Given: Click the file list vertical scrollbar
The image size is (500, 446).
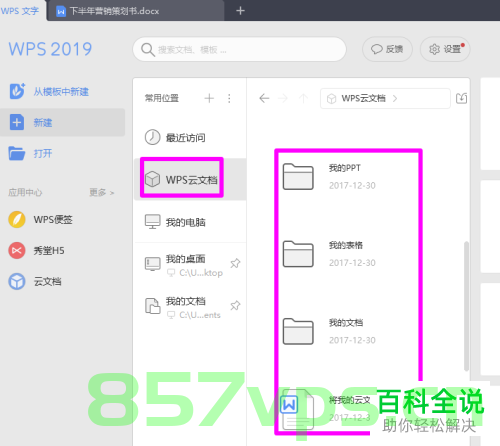Looking at the screenshot, I should (x=466, y=306).
